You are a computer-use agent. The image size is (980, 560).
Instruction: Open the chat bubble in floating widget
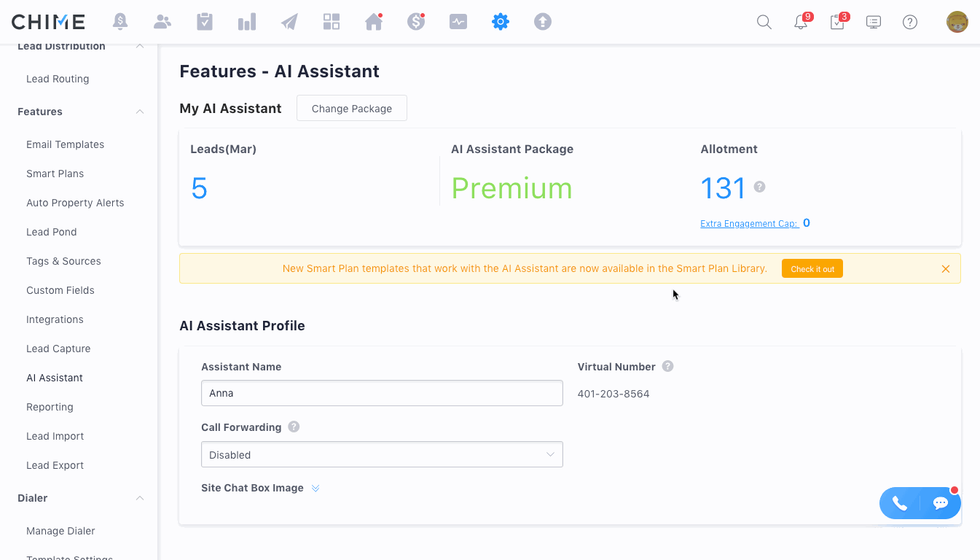[940, 503]
